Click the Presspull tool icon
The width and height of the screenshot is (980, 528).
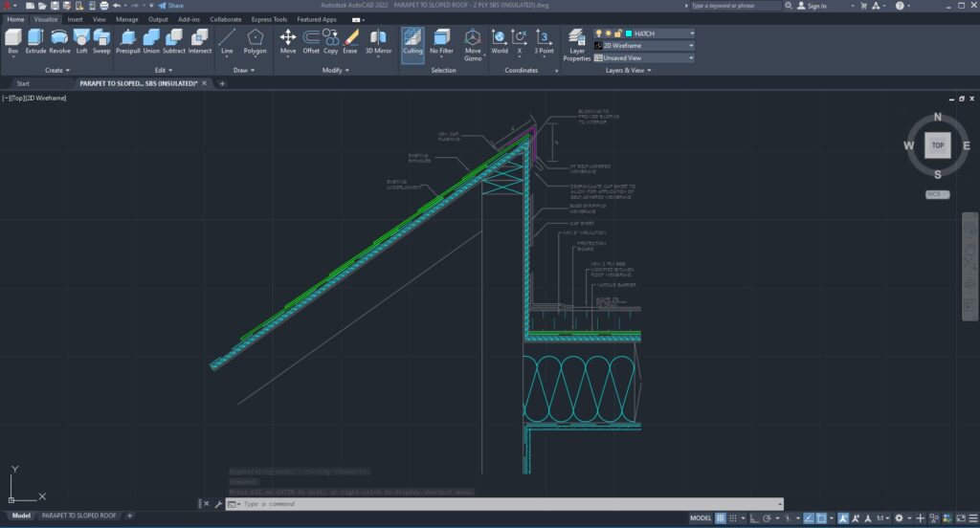pyautogui.click(x=127, y=39)
